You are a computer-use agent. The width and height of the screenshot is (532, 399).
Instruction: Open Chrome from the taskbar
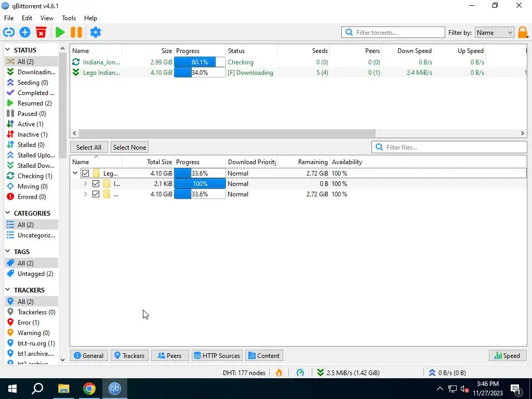pyautogui.click(x=89, y=389)
